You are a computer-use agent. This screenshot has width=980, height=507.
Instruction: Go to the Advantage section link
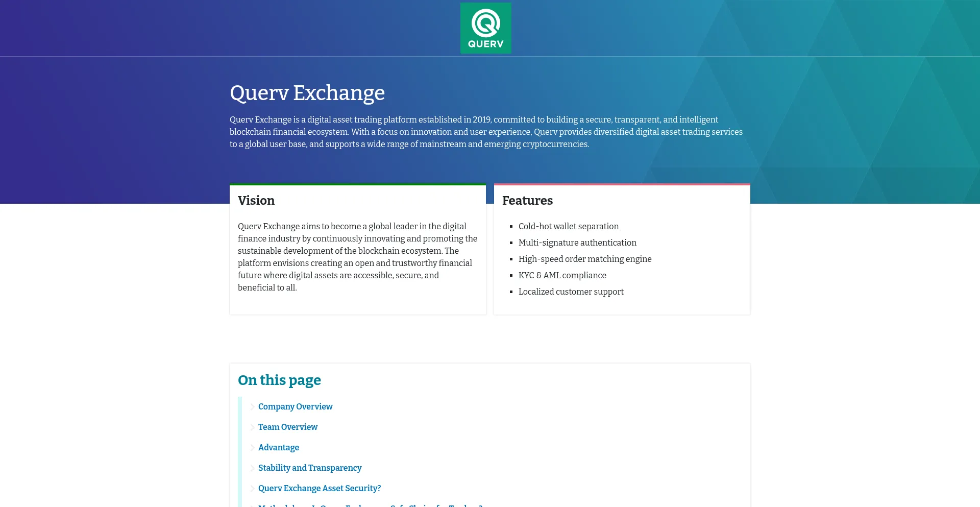pos(279,447)
